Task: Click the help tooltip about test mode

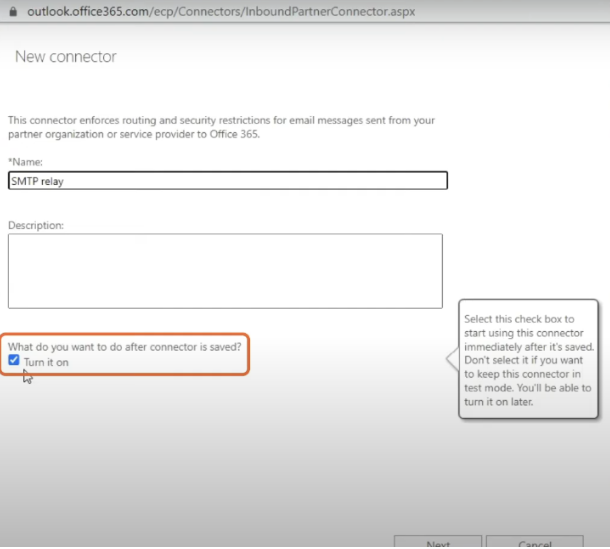Action: tap(529, 360)
